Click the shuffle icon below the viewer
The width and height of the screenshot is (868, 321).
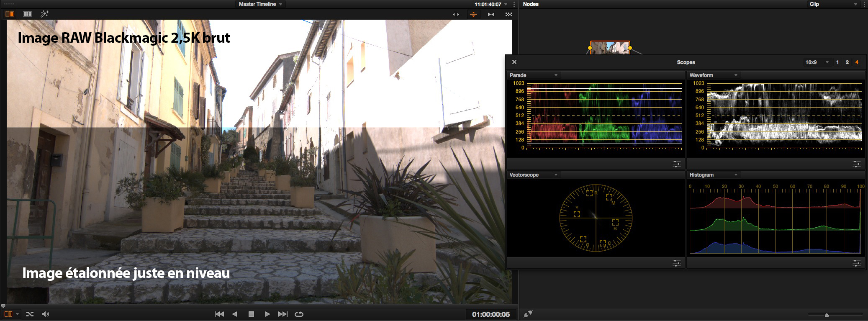30,314
